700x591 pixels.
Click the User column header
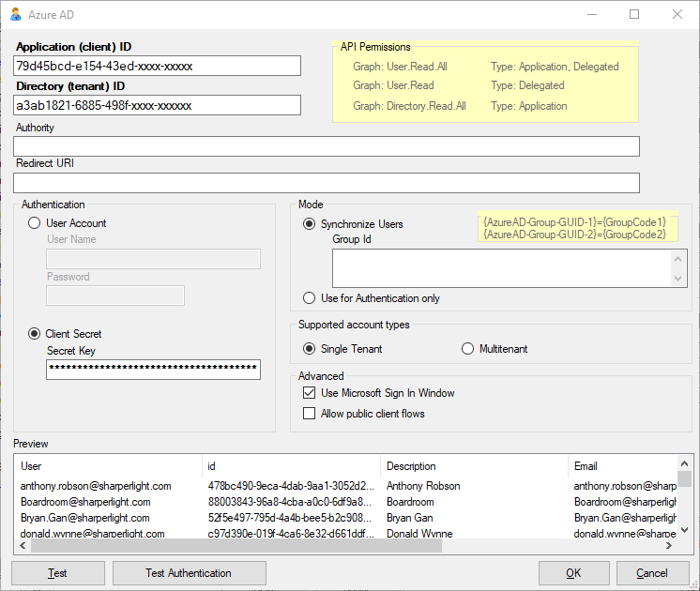108,466
